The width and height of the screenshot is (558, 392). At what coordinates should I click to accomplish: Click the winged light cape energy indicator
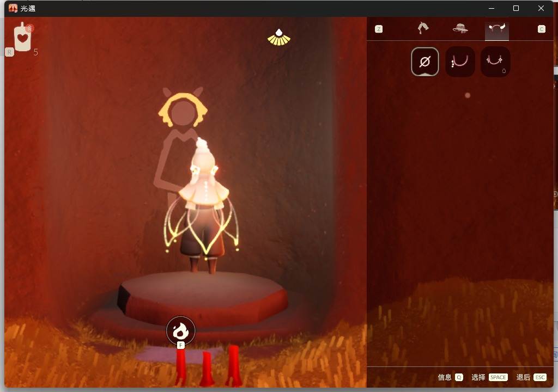(279, 37)
